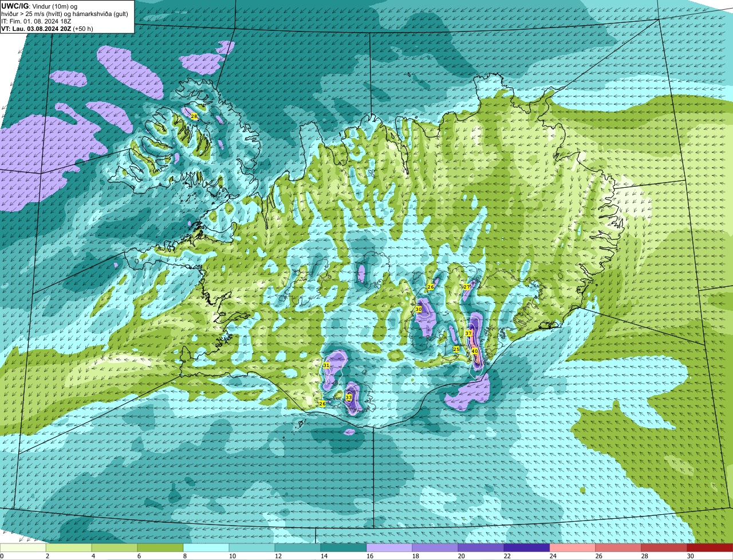Image resolution: width=733 pixels, height=560 pixels.
Task: Click the dark red legend swatch above 30
Action: 710,548
